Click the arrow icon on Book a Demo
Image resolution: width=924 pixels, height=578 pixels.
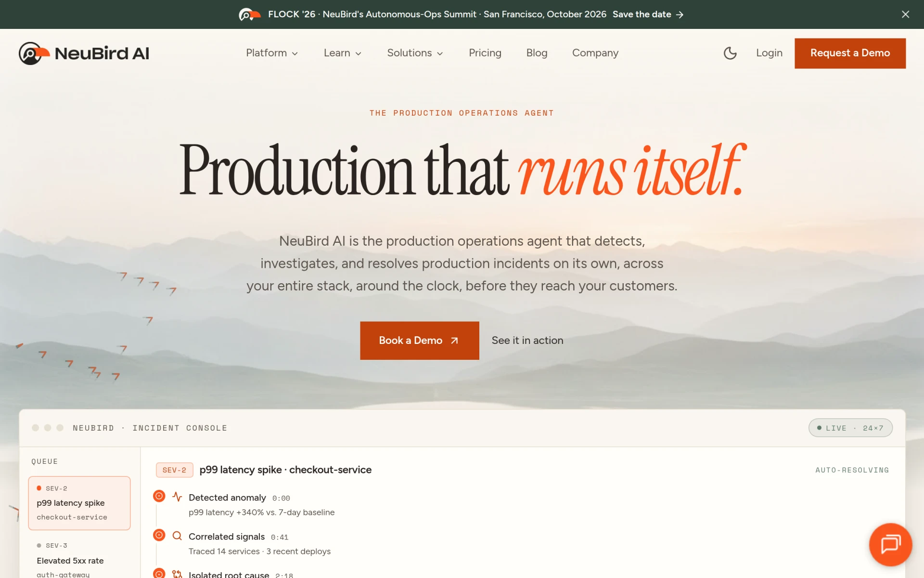pos(454,341)
